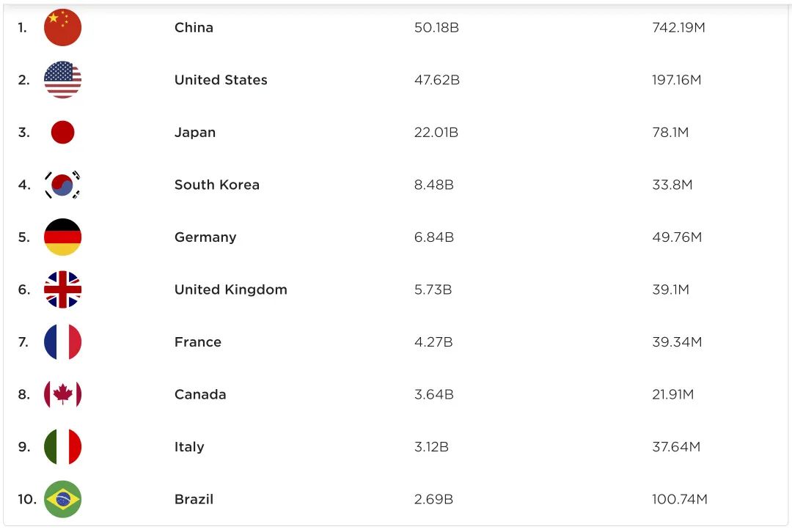The image size is (792, 532).
Task: Click Germany's 49.76M players value
Action: click(677, 237)
